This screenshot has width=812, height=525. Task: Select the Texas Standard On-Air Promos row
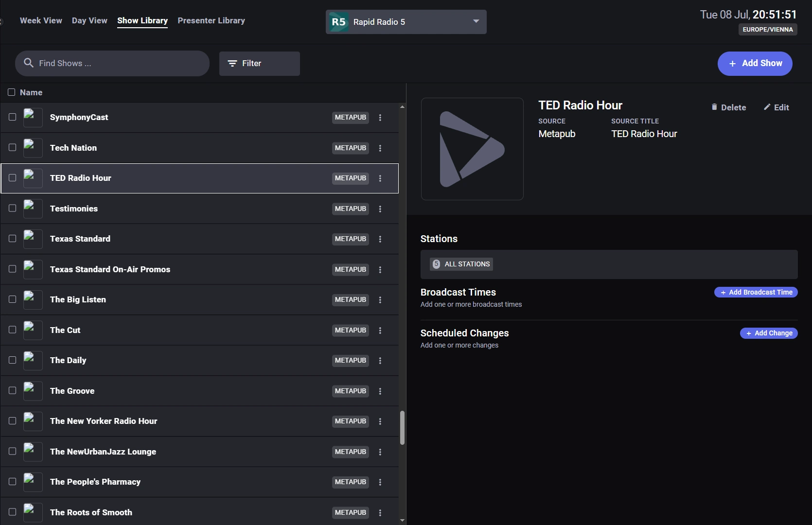[199, 269]
